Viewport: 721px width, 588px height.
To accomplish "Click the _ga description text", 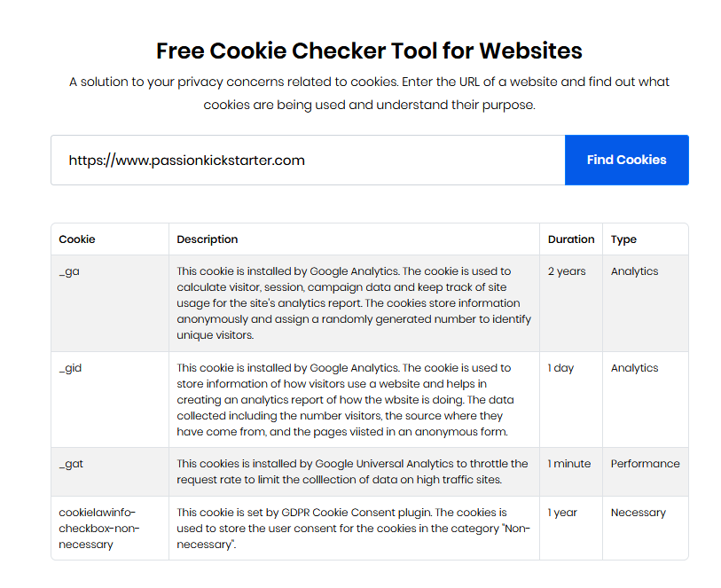I will [x=354, y=303].
